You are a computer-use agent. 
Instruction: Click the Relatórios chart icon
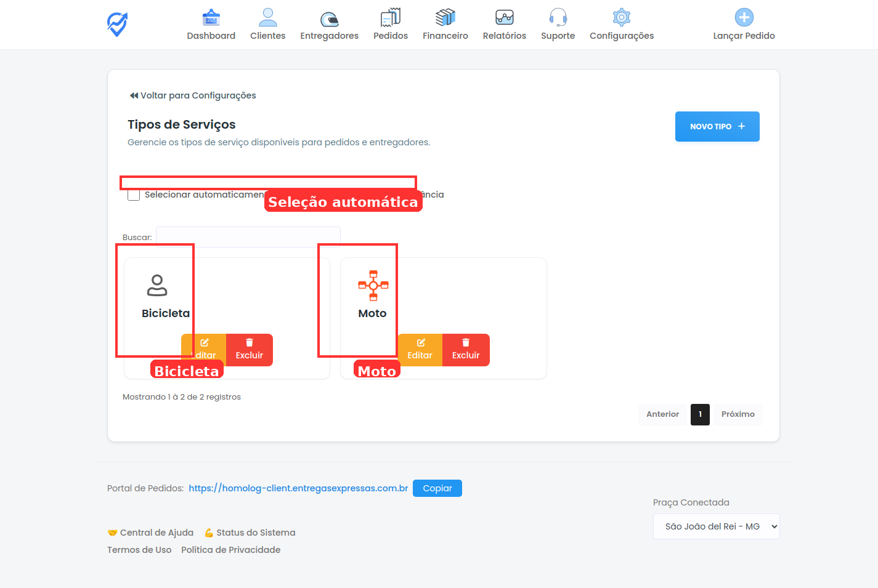pos(504,18)
